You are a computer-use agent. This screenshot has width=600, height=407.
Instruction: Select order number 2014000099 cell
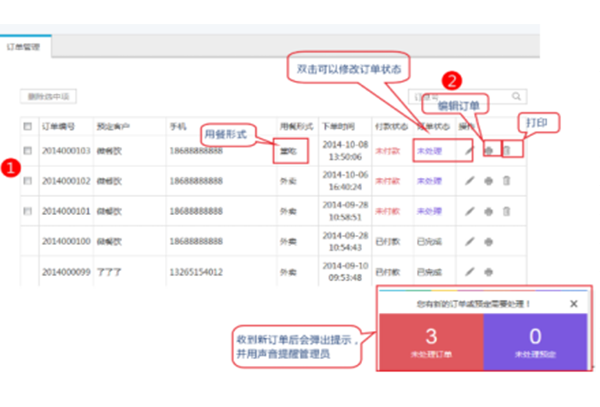66,272
